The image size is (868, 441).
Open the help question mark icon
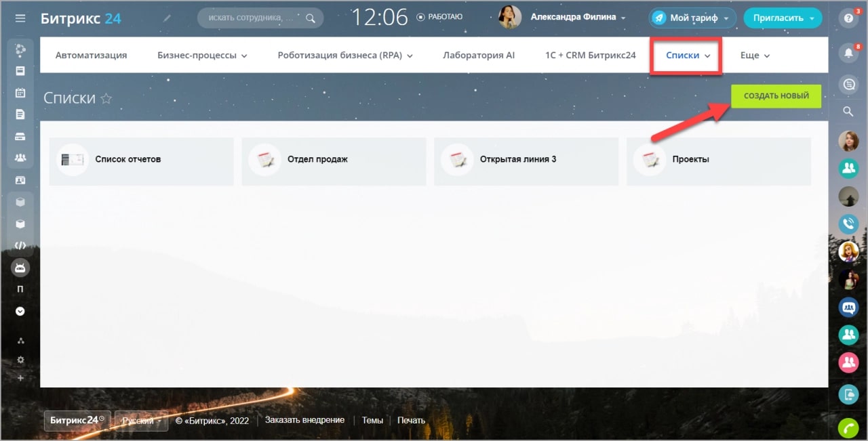pos(848,18)
